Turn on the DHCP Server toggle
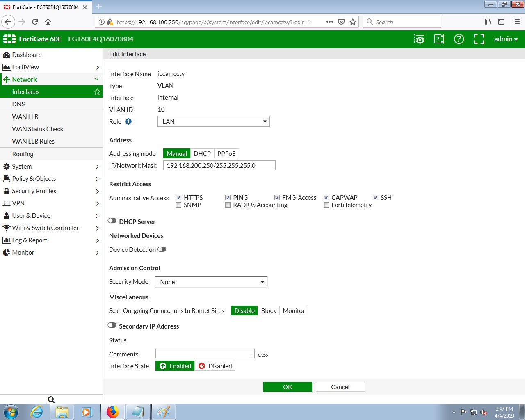525x420 pixels. coord(112,221)
